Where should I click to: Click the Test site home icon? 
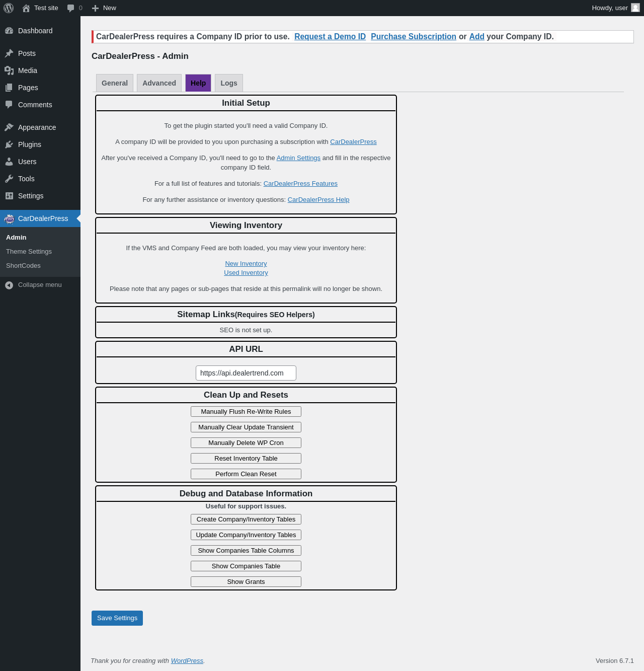(x=26, y=8)
